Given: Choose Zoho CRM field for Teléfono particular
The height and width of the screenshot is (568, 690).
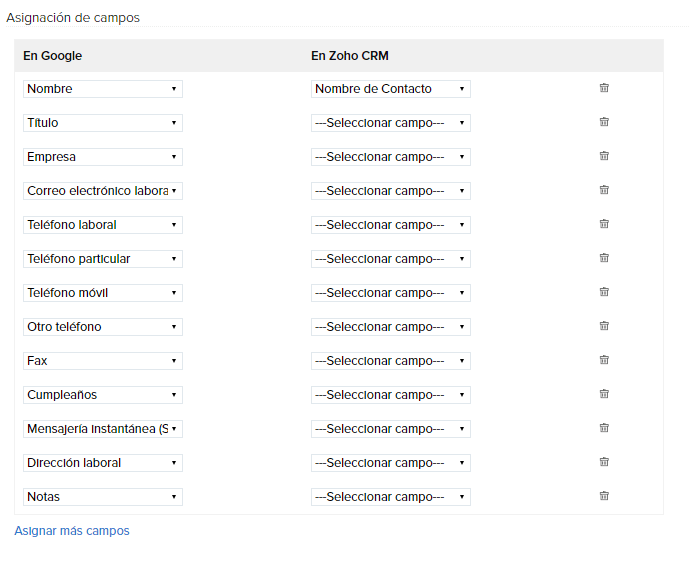Looking at the screenshot, I should click(390, 259).
